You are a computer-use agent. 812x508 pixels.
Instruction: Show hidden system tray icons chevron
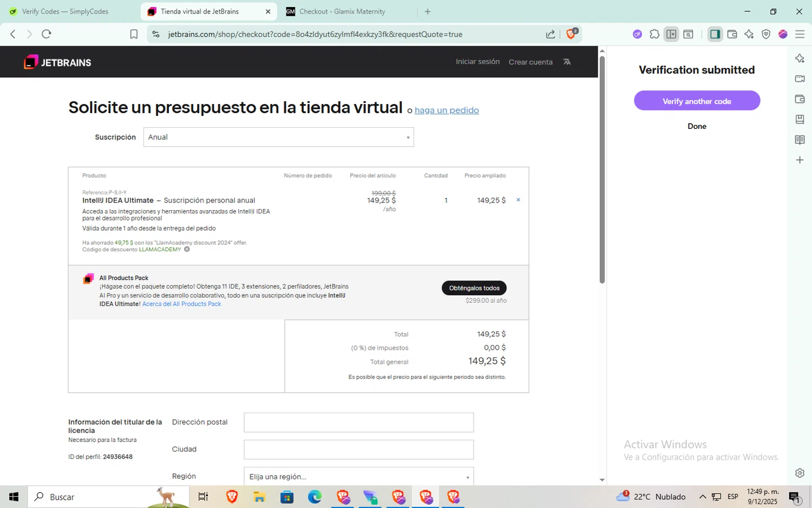pos(703,497)
